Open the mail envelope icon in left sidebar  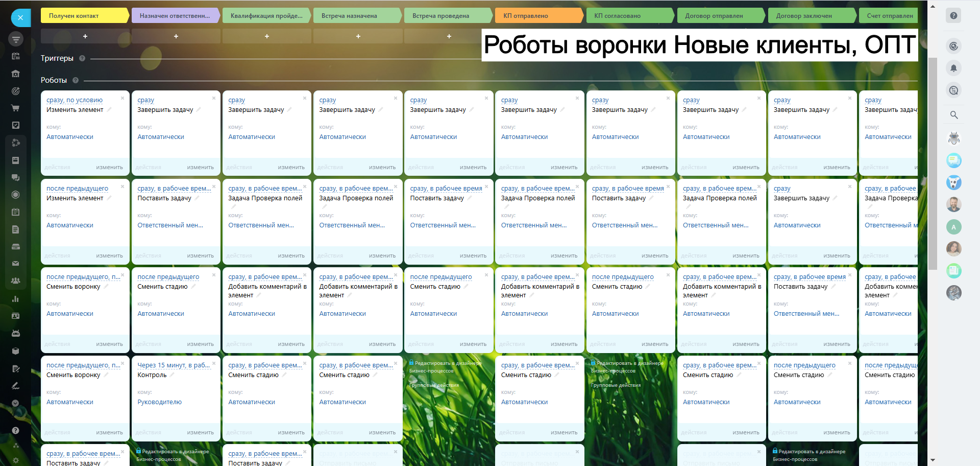pyautogui.click(x=15, y=264)
